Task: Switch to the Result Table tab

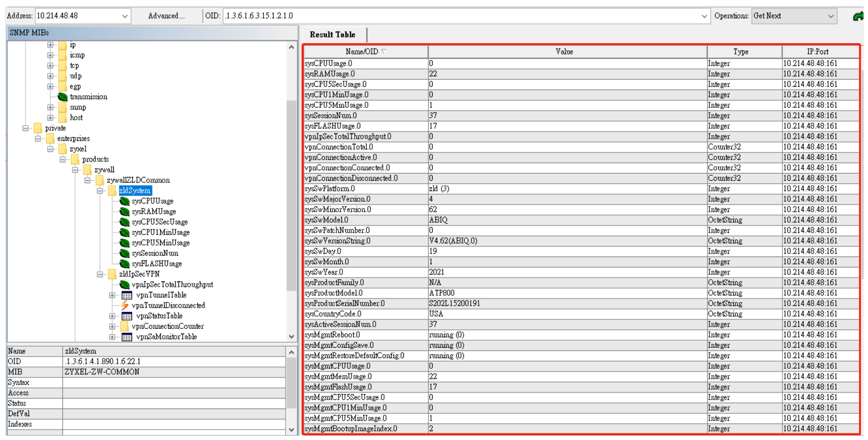Action: tap(333, 34)
